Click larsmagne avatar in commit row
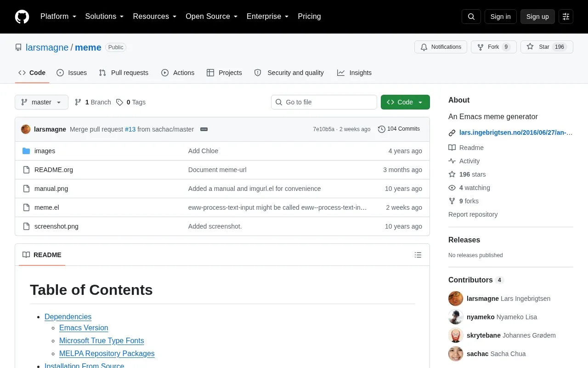Image resolution: width=588 pixels, height=368 pixels. [x=26, y=129]
